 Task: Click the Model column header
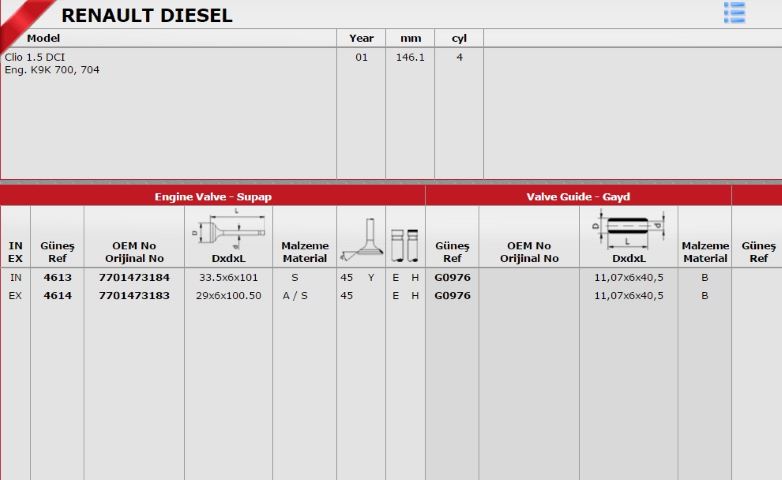[x=43, y=38]
